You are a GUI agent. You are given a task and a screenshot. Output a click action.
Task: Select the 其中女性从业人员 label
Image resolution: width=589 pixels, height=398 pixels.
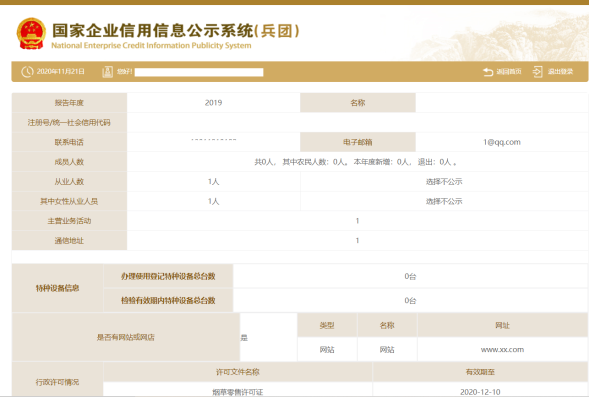(x=69, y=201)
